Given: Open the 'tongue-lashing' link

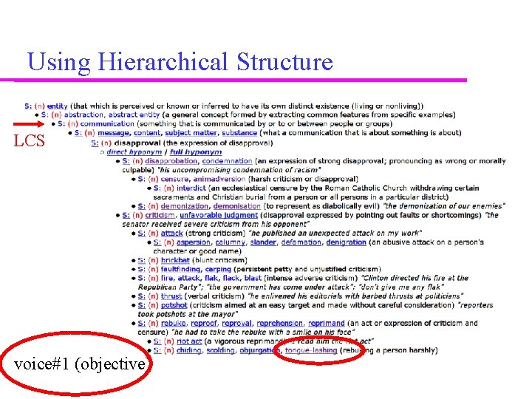Looking at the screenshot, I should coord(311,350).
